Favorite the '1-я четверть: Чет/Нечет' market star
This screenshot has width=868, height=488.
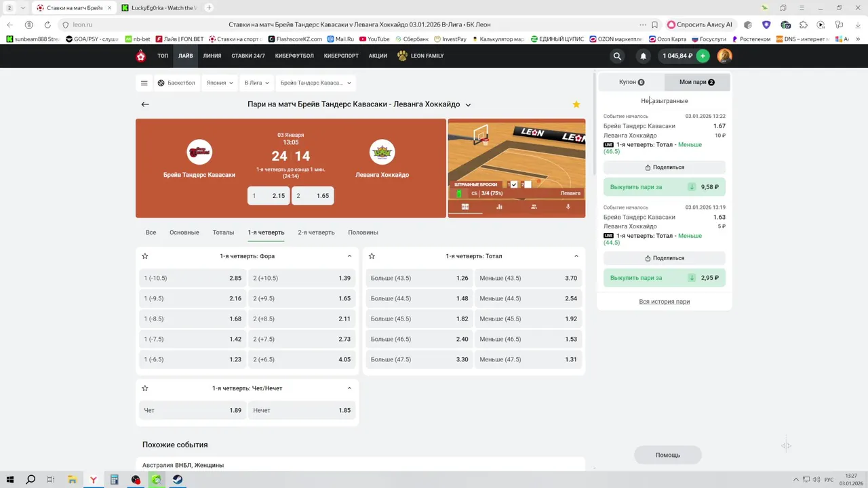[x=145, y=388]
